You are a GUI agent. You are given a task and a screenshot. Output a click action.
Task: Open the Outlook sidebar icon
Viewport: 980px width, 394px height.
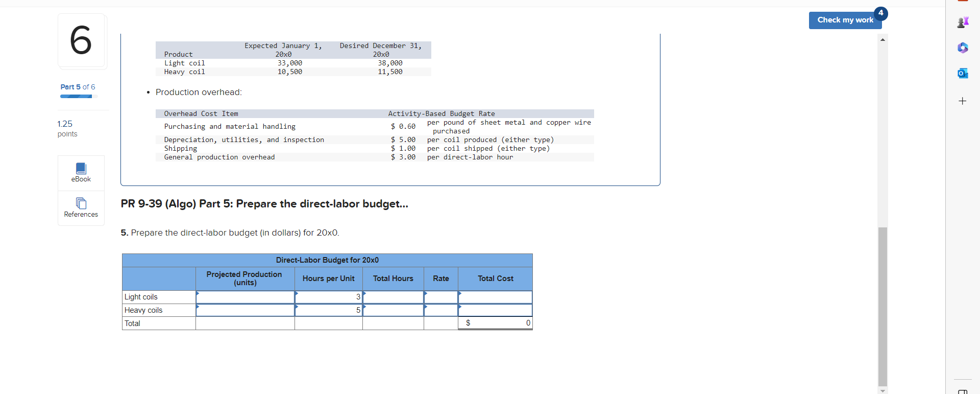(963, 73)
